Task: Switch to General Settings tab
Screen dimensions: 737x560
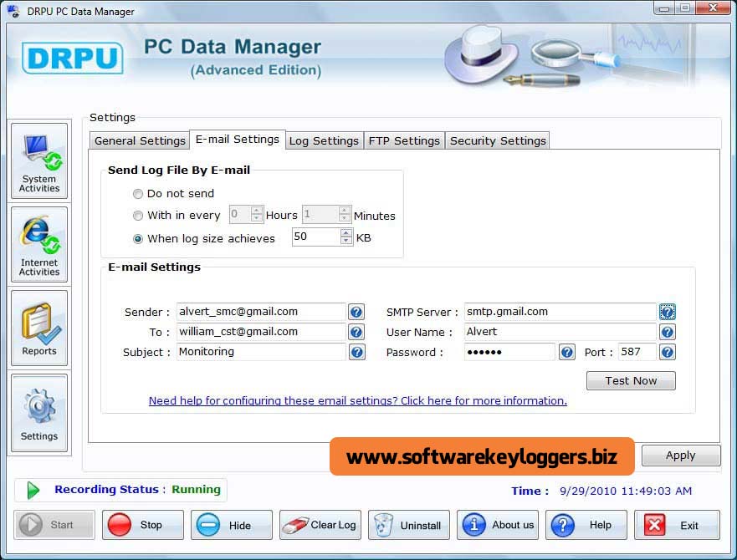Action: pyautogui.click(x=140, y=140)
